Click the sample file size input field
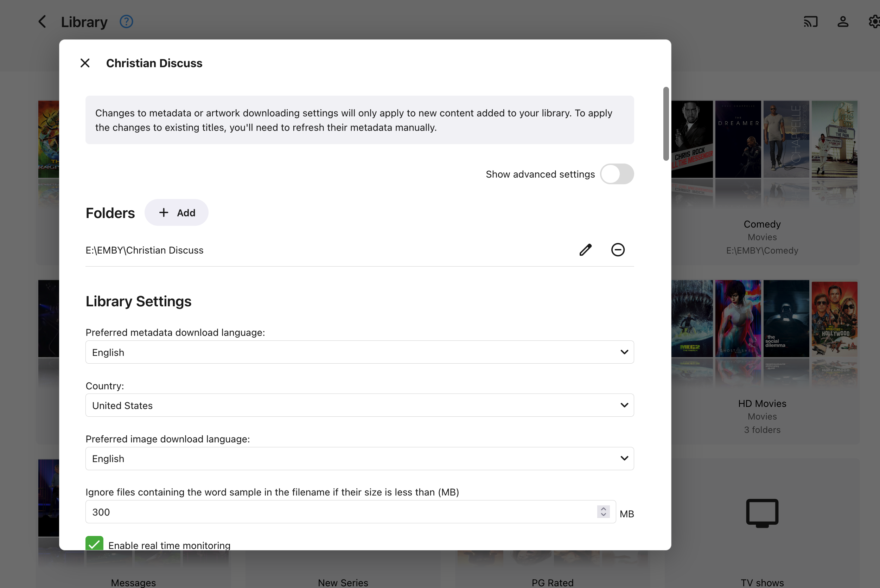This screenshot has height=588, width=880. pyautogui.click(x=337, y=512)
